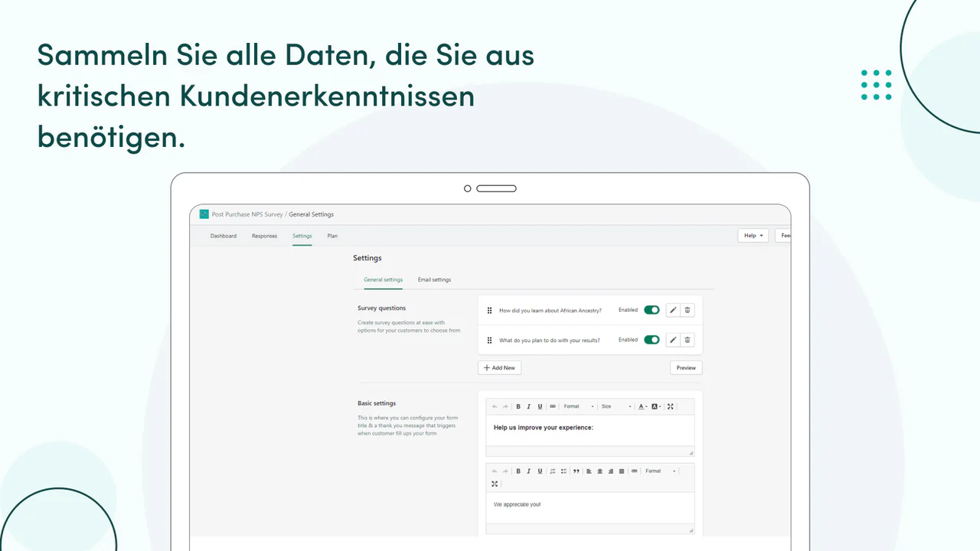Apply underline in the thank you message editor
The height and width of the screenshot is (551, 980).
(540, 471)
